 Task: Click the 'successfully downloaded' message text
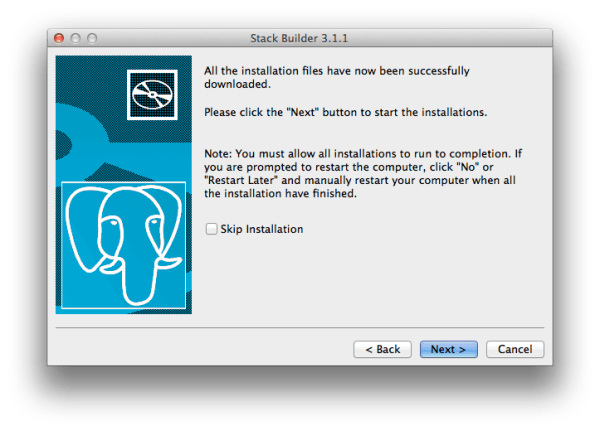(337, 77)
